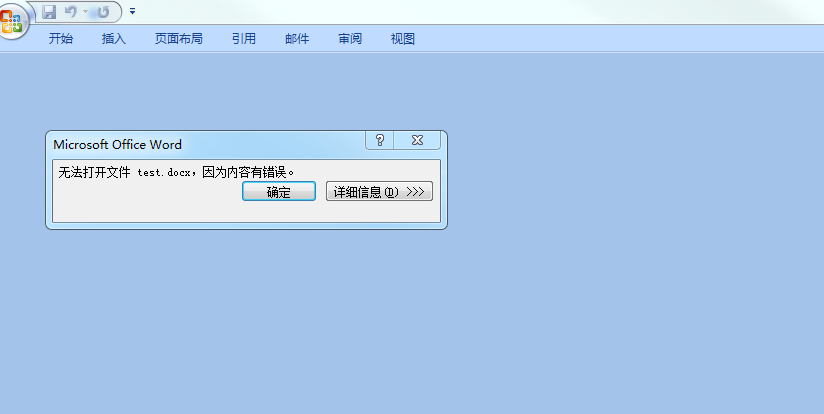The image size is (824, 414).
Task: Open the 插入 ribbon tab
Action: pyautogui.click(x=114, y=38)
